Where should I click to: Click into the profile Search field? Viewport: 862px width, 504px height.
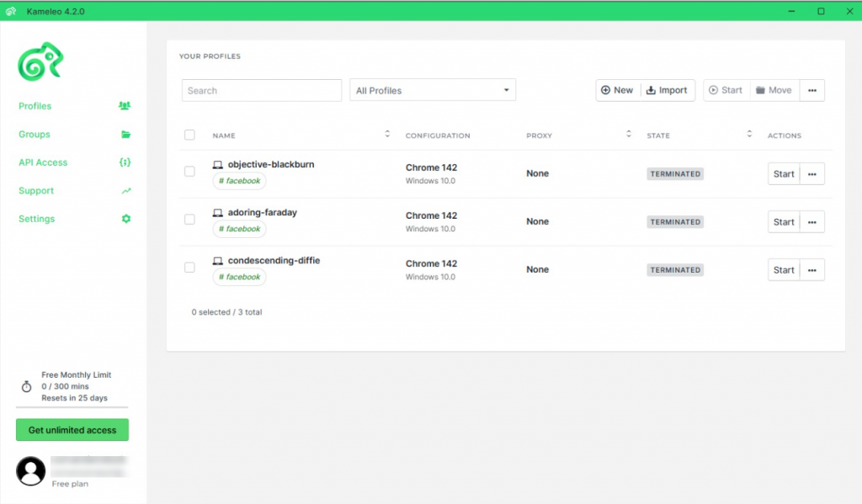[262, 90]
